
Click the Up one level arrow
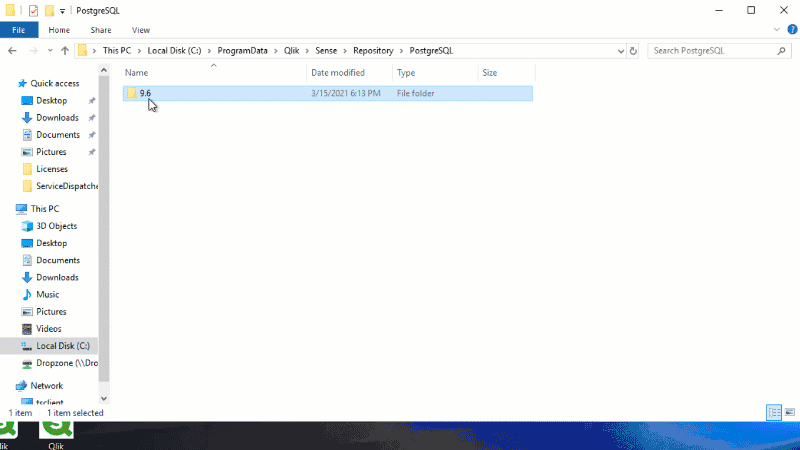click(65, 50)
